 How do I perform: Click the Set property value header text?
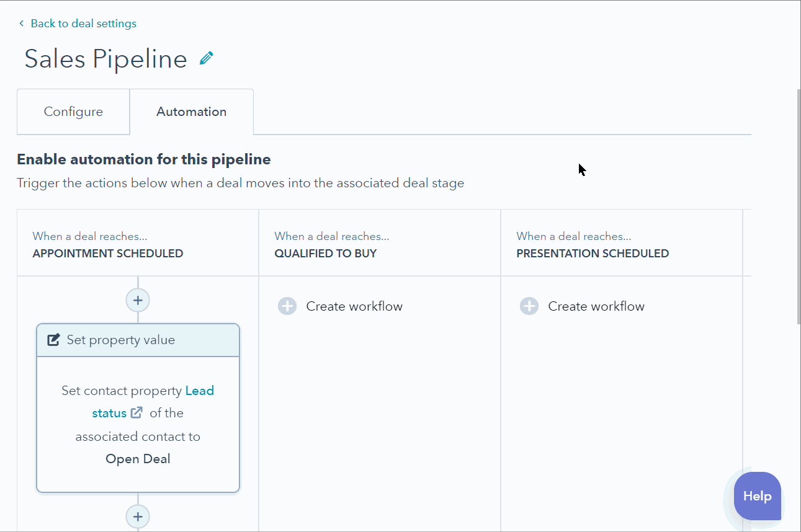pos(121,340)
